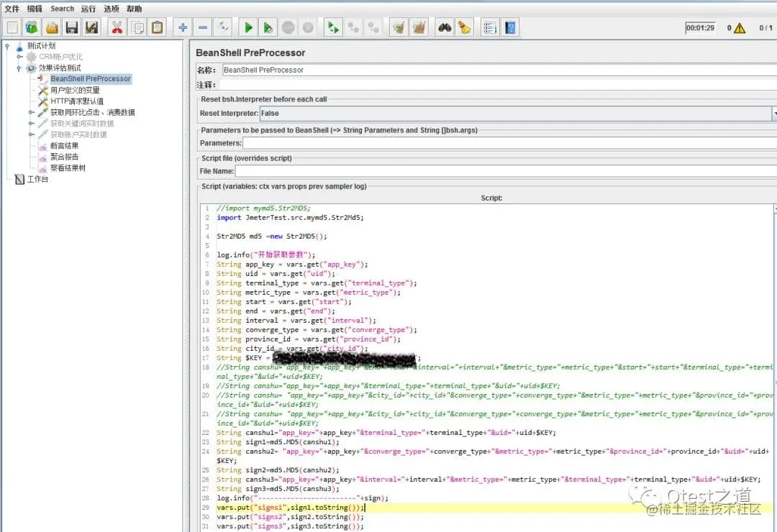
Task: Click the New test plan icon
Action: click(12, 28)
